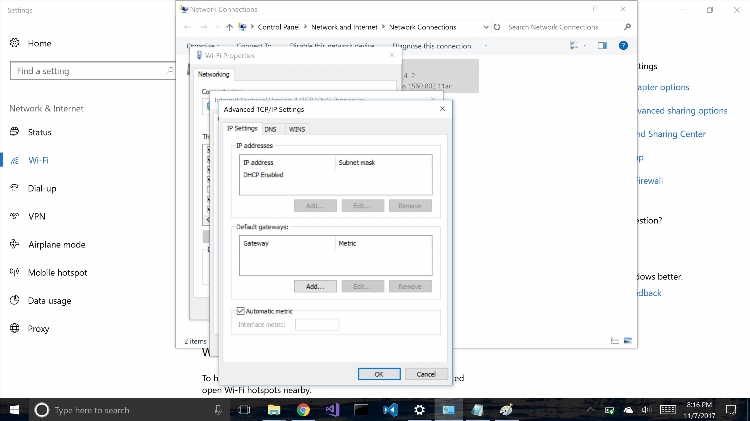The image size is (750, 421).
Task: Open the advanced sharing options link
Action: (x=682, y=111)
